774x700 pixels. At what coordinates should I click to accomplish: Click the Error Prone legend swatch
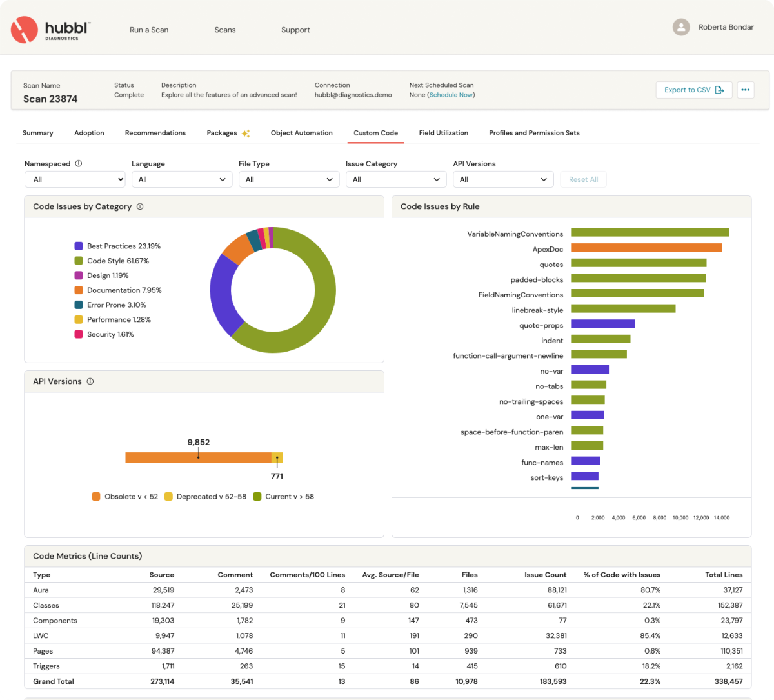79,305
